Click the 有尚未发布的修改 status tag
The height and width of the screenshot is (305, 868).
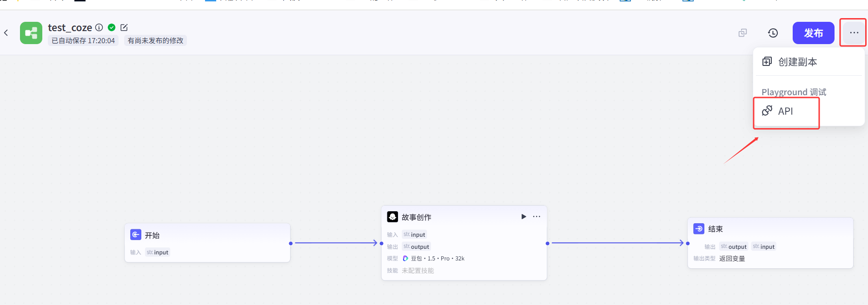tap(155, 41)
